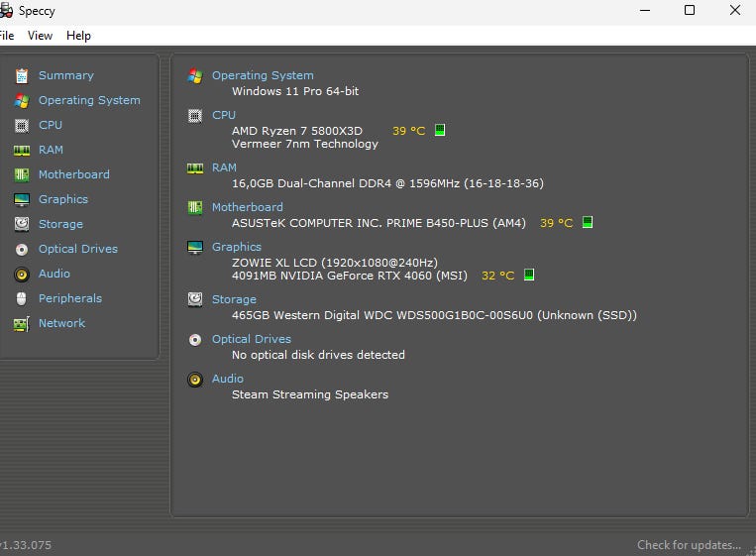Open Audio section from sidebar
The height and width of the screenshot is (556, 756).
point(54,274)
